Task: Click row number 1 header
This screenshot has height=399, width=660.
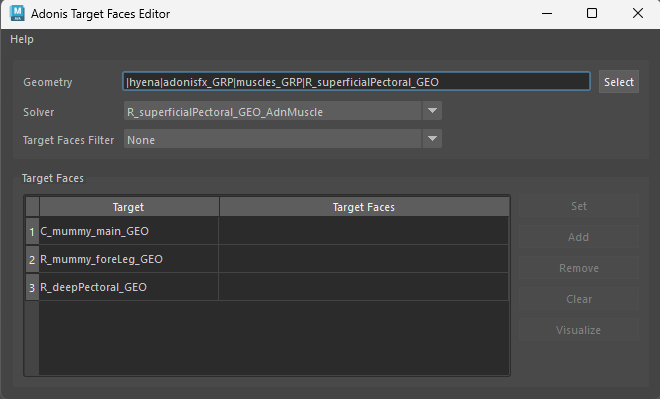Action: coord(32,231)
